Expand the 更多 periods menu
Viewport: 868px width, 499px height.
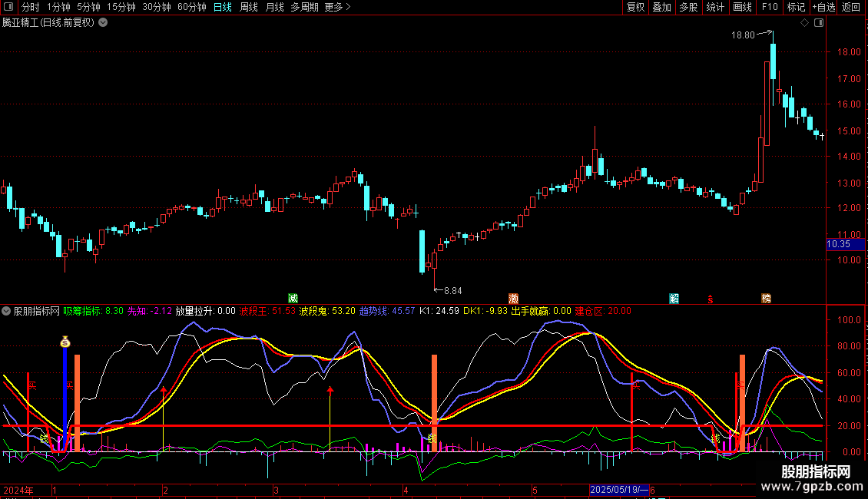(x=338, y=7)
